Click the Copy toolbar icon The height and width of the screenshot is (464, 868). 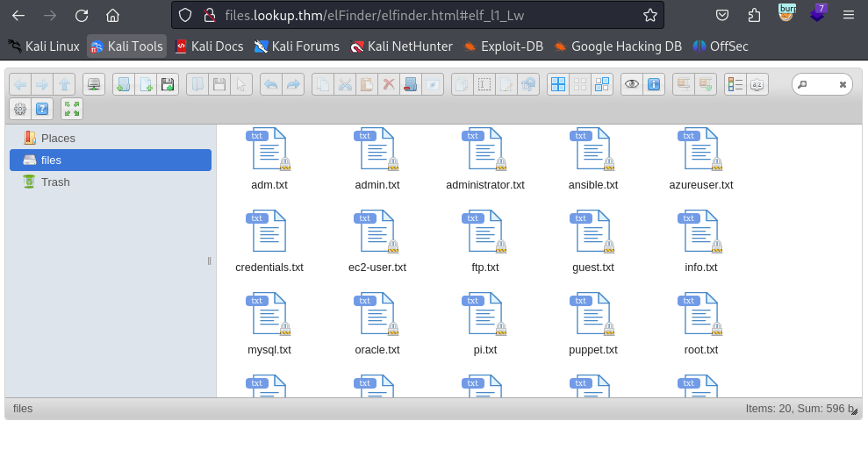(x=323, y=84)
